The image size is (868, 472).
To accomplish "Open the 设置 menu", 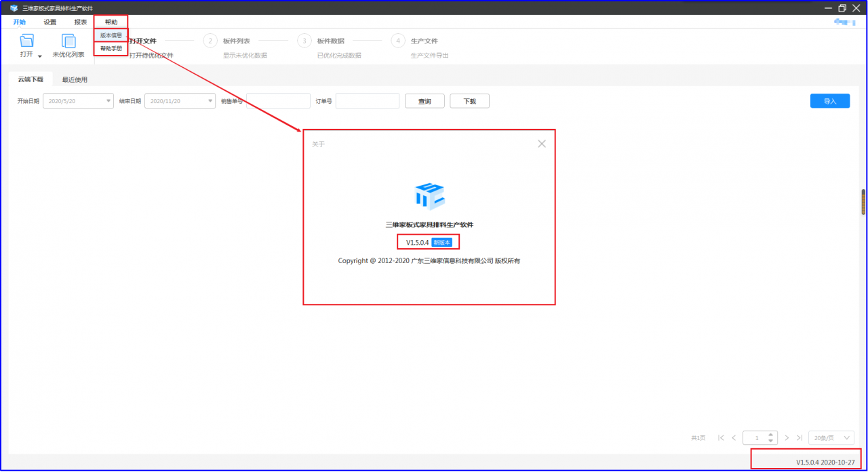I will tap(50, 22).
